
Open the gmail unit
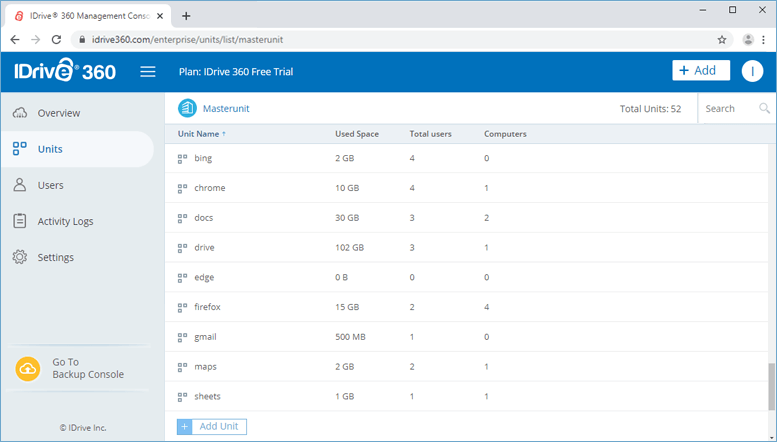tap(205, 337)
